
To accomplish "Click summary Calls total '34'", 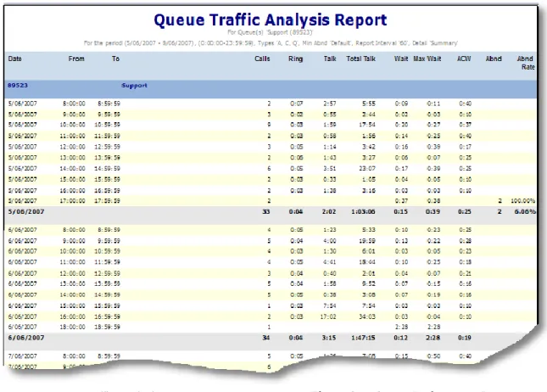I will [x=266, y=338].
